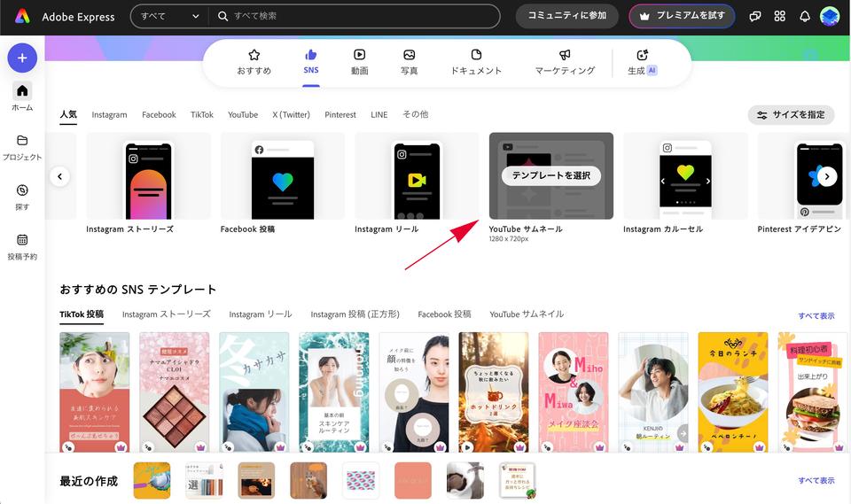
Task: Open the サイズを指定 size options
Action: coord(792,114)
